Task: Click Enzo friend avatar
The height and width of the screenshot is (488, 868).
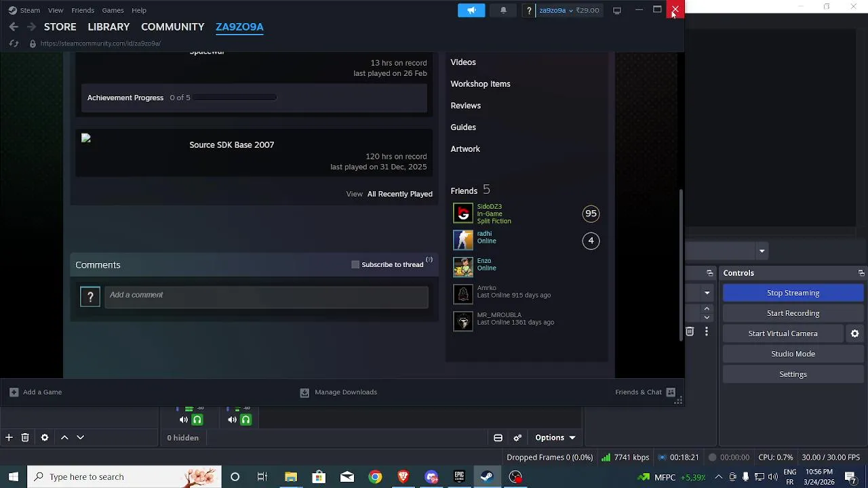Action: pyautogui.click(x=463, y=268)
